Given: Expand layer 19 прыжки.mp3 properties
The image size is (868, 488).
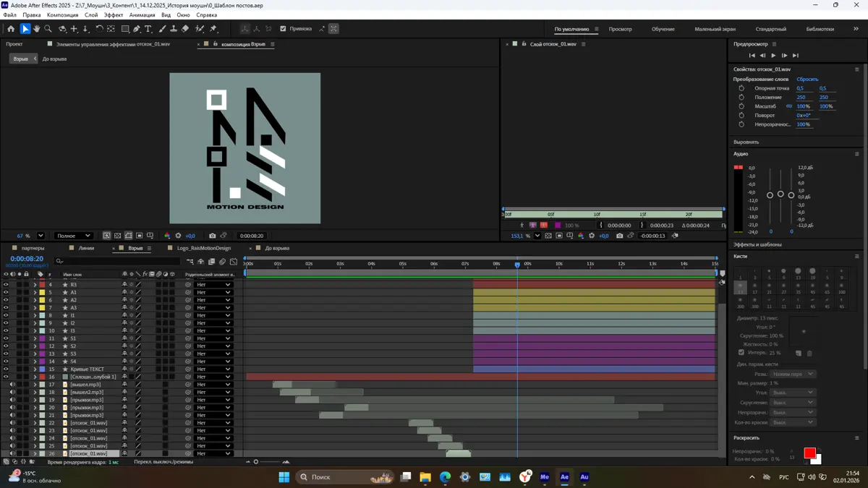Looking at the screenshot, I should tap(35, 400).
